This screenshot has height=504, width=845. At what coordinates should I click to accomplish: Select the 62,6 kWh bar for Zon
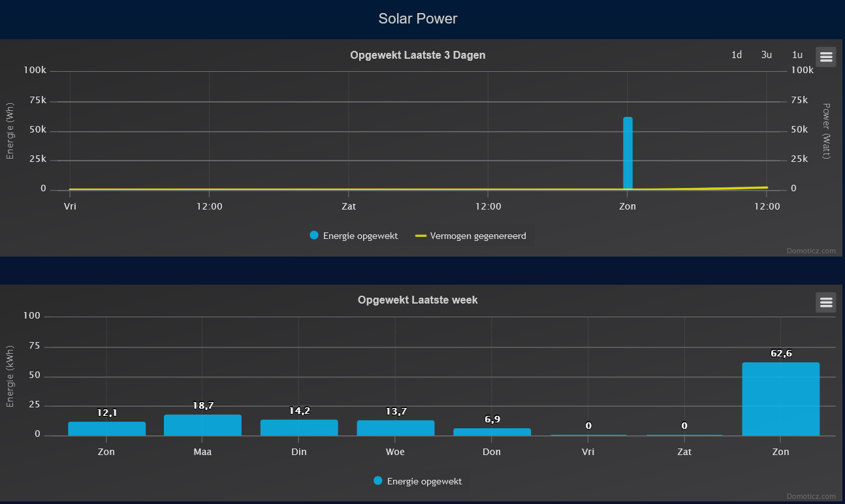(x=780, y=398)
